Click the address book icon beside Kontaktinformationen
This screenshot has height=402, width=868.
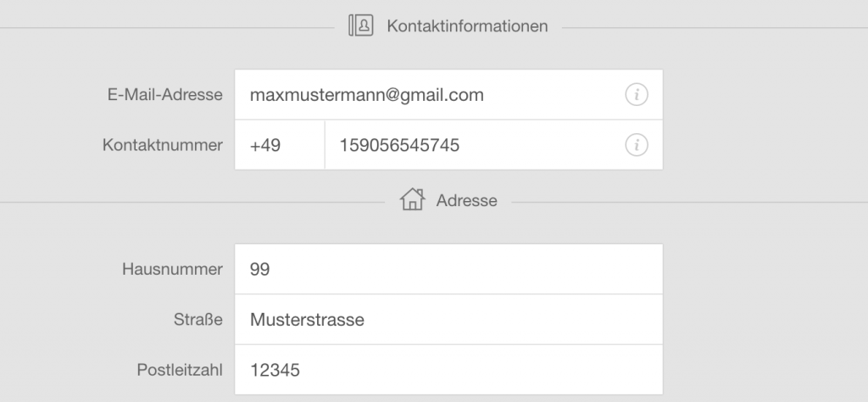pos(361,25)
